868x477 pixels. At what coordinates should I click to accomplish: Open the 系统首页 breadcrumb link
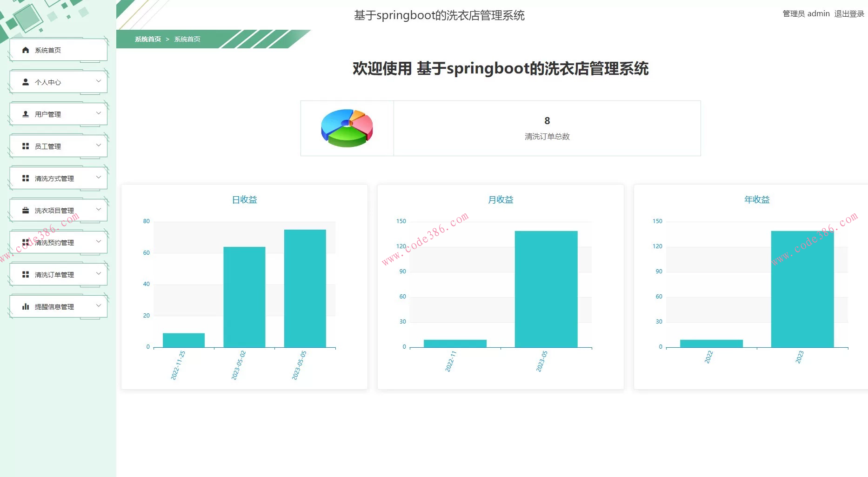pyautogui.click(x=146, y=40)
